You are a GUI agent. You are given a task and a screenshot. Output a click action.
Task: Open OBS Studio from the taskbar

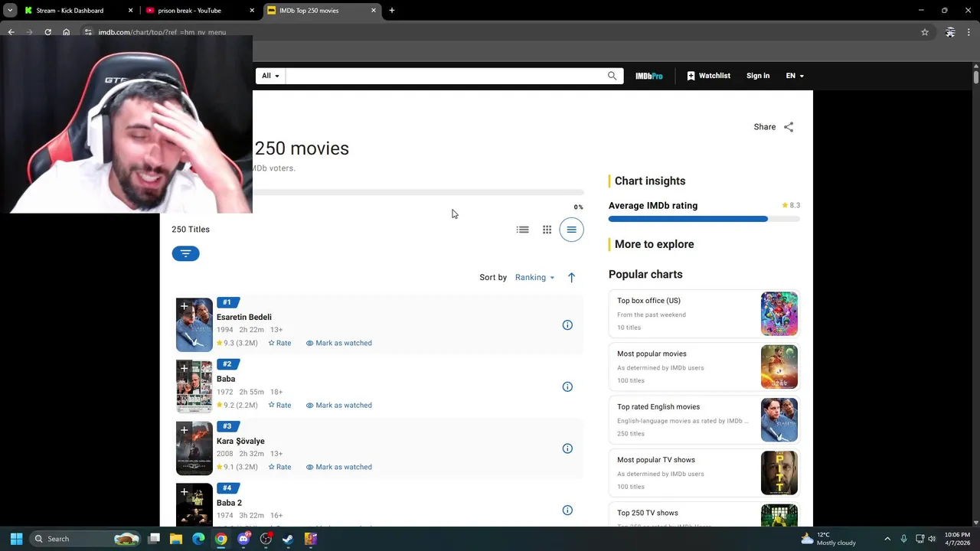[x=266, y=539]
